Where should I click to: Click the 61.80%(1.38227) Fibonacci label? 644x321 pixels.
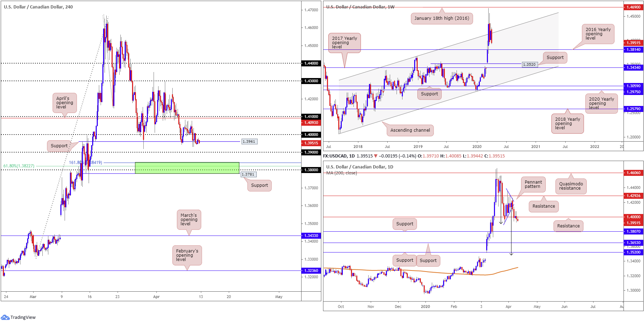19,166
